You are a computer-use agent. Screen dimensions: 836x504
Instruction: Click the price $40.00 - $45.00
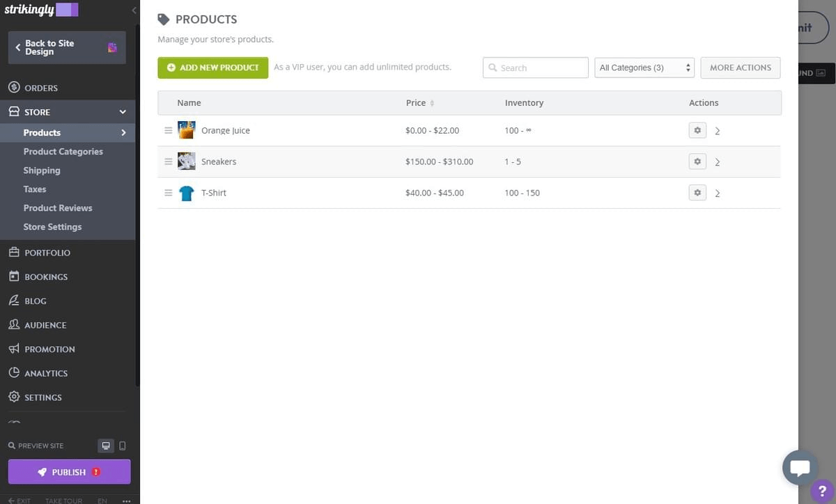pyautogui.click(x=435, y=193)
